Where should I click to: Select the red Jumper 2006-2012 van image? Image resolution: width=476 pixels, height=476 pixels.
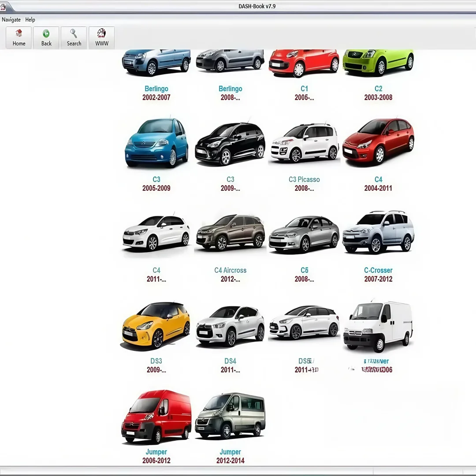click(x=156, y=416)
